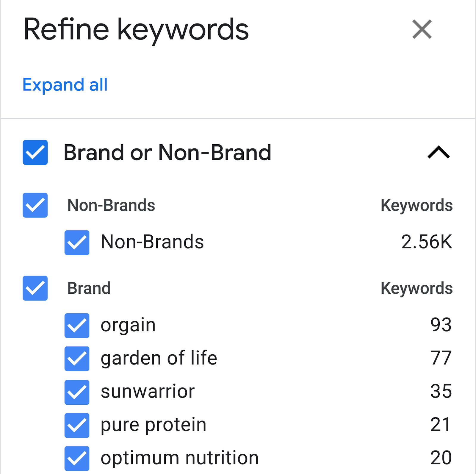The image size is (476, 474).
Task: Click the Keywords header beside Non-Brands
Action: pyautogui.click(x=416, y=205)
